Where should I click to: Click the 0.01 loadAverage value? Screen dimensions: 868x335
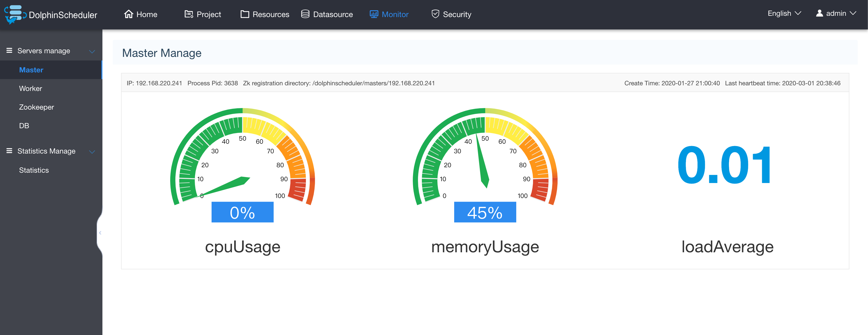pyautogui.click(x=724, y=165)
